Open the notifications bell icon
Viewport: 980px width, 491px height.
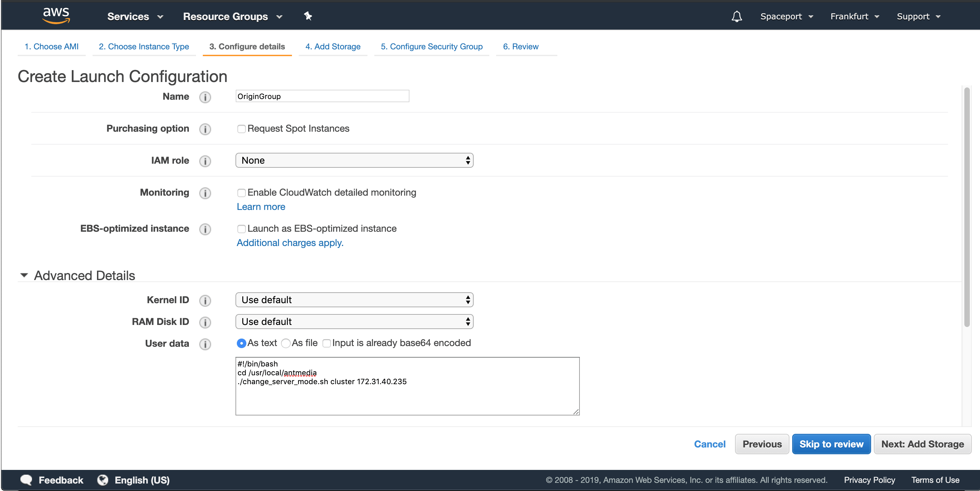point(736,16)
